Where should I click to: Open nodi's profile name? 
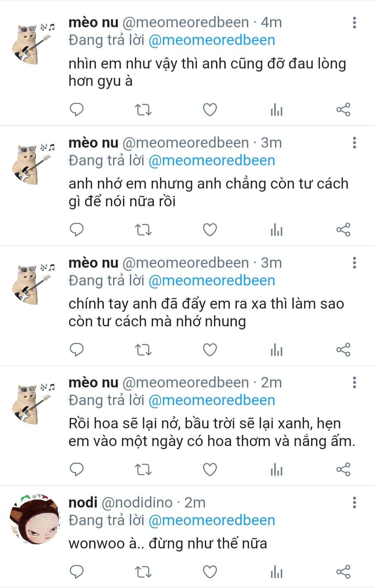pyautogui.click(x=83, y=503)
